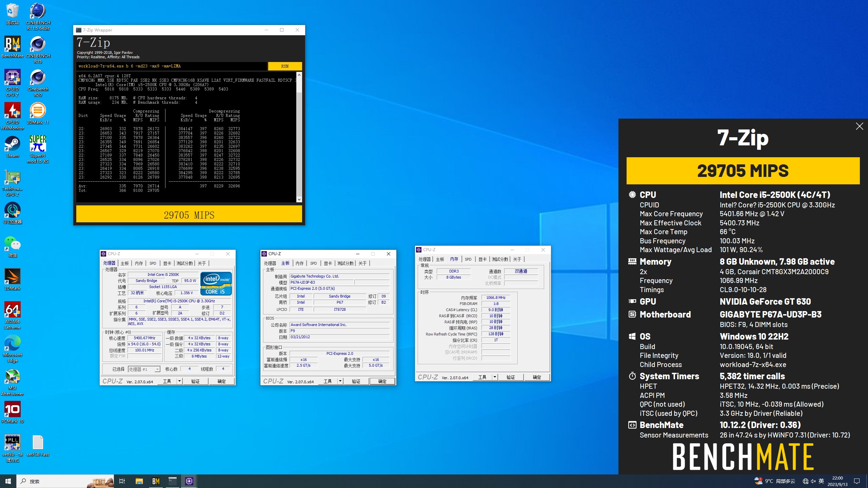
Task: Open the Recycle Bin desktop icon
Action: (x=13, y=14)
